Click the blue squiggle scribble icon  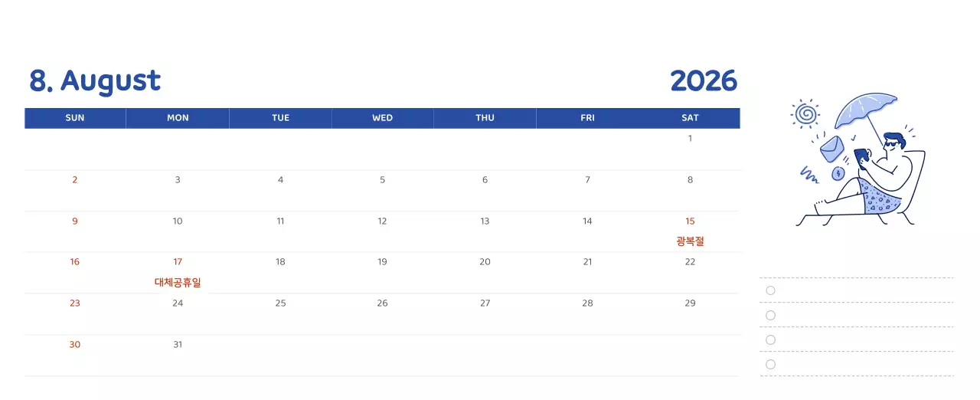810,175
